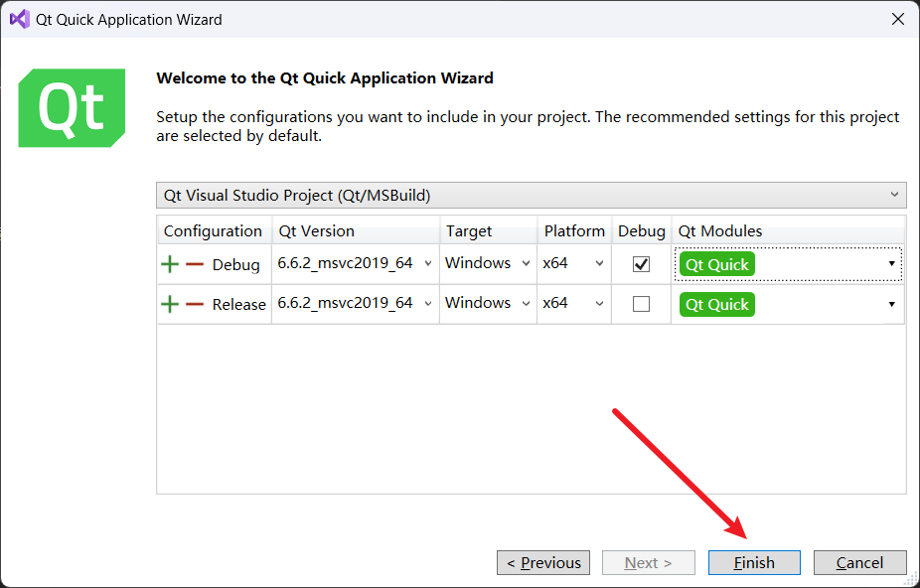
Task: Cancel the Qt Quick Application Wizard
Action: pyautogui.click(x=859, y=562)
